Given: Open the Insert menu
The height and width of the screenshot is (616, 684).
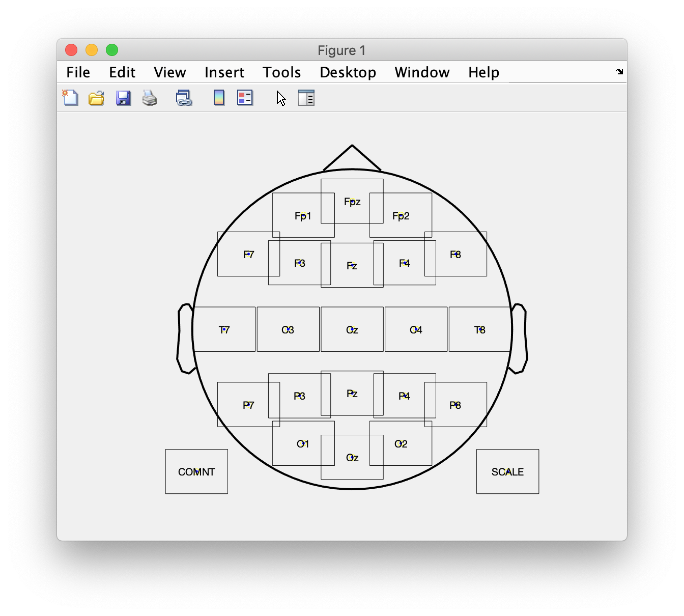Looking at the screenshot, I should click(224, 72).
